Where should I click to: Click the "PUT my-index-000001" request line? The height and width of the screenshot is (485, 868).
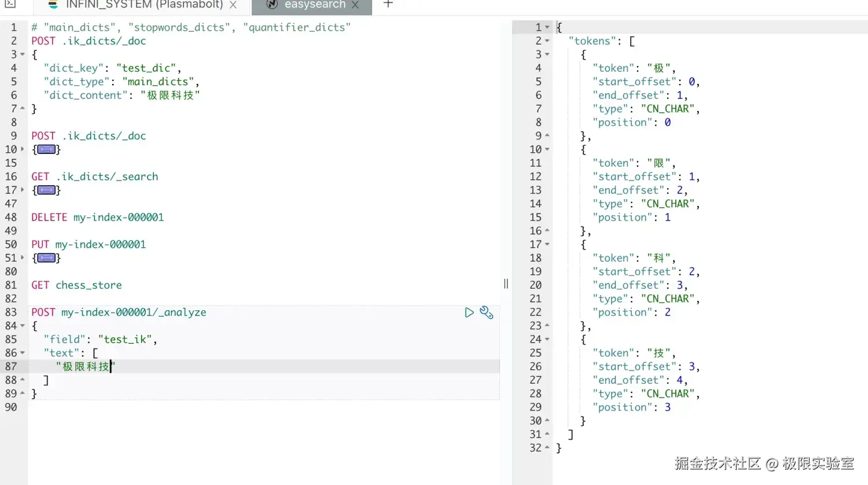(x=89, y=245)
